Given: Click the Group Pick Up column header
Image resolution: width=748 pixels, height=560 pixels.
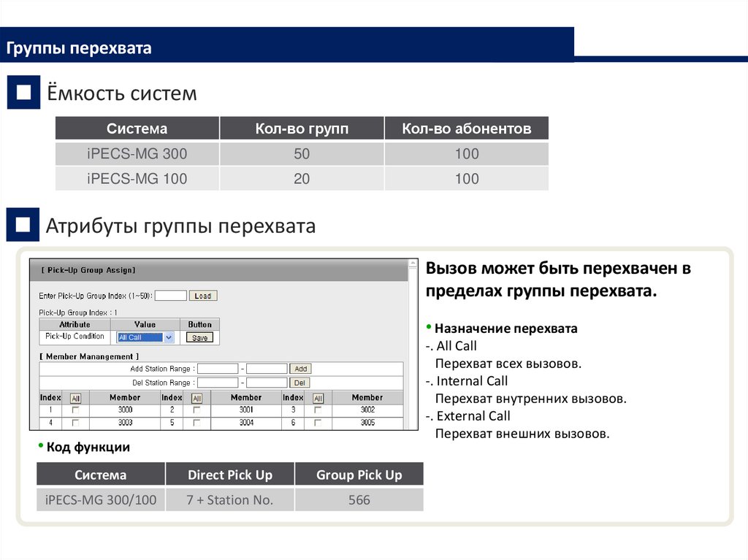Looking at the screenshot, I should point(359,475).
